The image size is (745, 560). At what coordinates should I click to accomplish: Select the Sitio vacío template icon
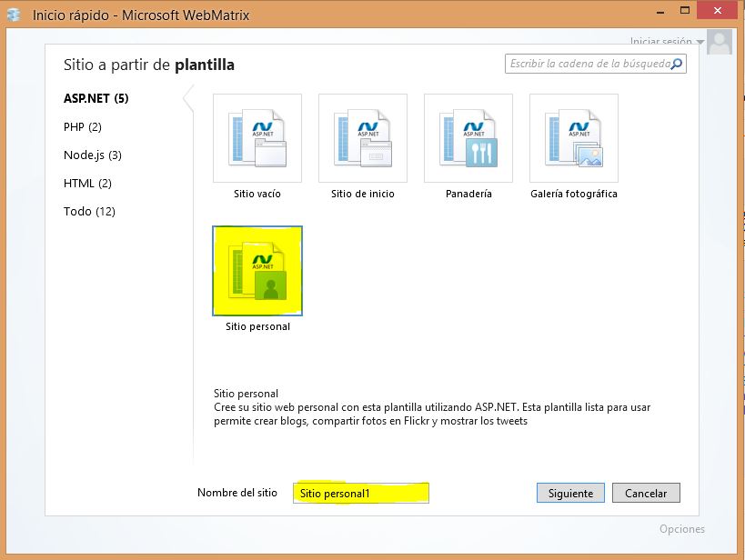click(x=257, y=138)
